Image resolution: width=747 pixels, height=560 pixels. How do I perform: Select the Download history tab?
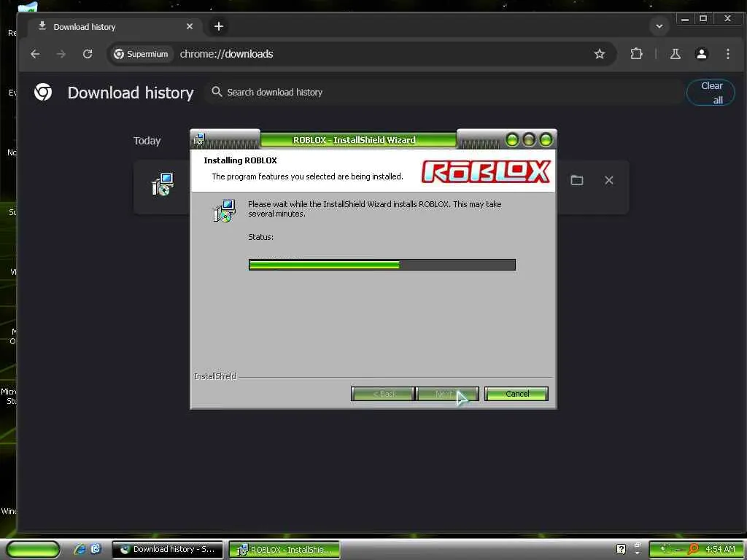pos(114,27)
